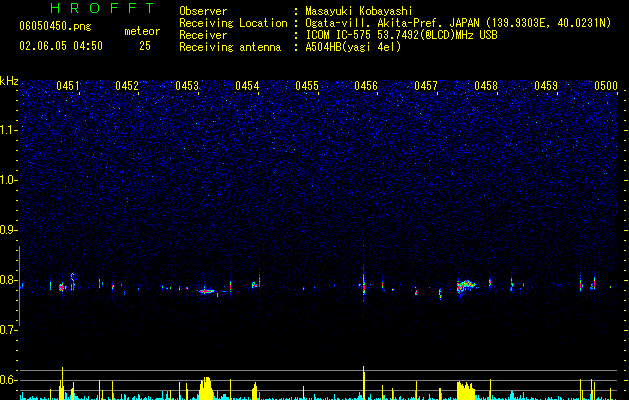Click the 1.0 kHz frequency label
629x400 pixels.
pyautogui.click(x=8, y=180)
